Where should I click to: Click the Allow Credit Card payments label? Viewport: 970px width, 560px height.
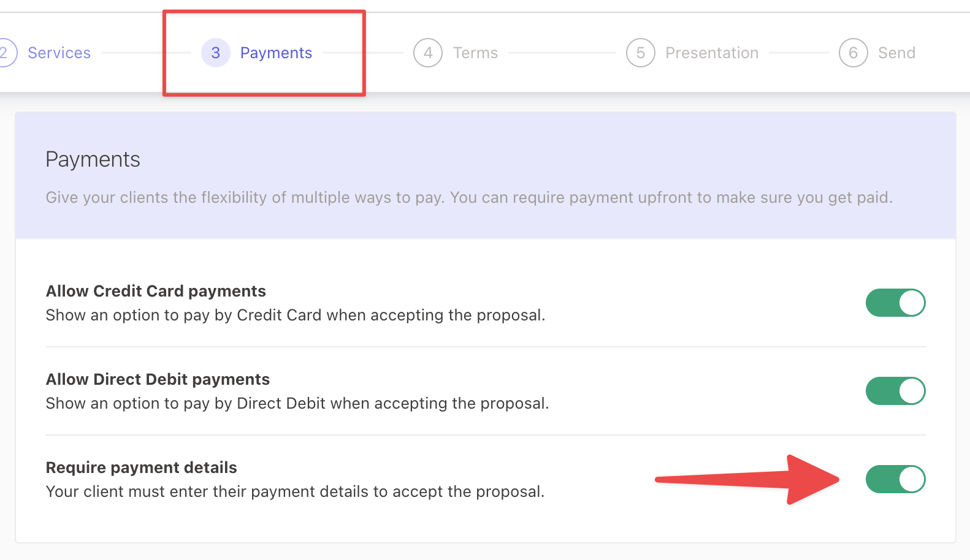156,291
